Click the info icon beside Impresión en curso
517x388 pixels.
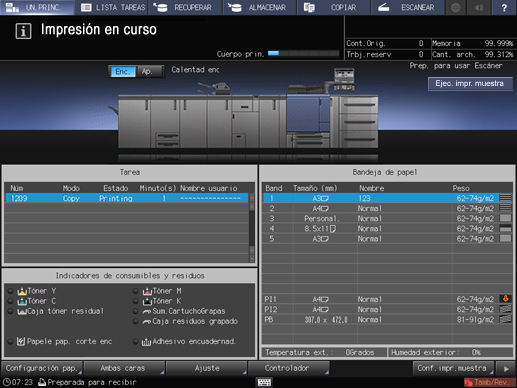tap(23, 31)
